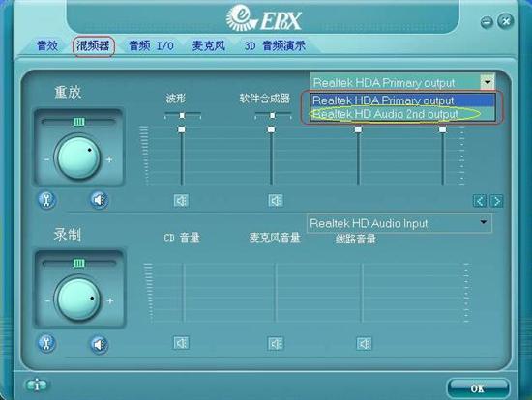Open recording wrench settings icon
This screenshot has width=532, height=400.
[46, 343]
